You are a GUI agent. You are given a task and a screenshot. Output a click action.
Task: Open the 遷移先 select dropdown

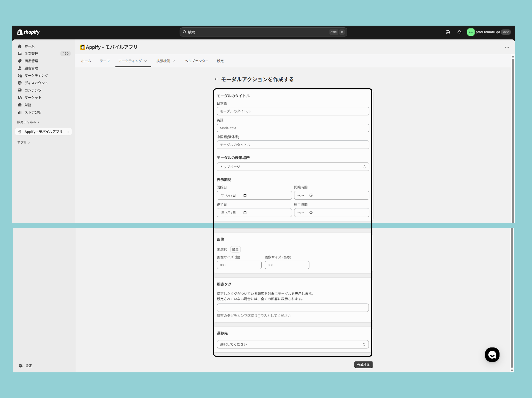(292, 344)
